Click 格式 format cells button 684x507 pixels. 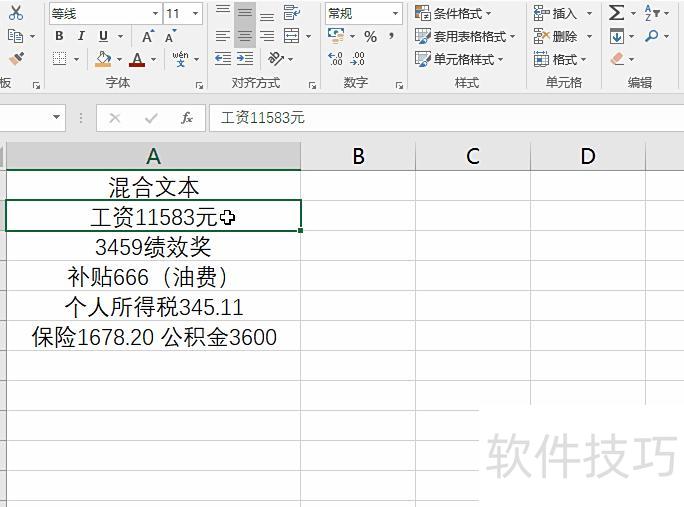(560, 59)
